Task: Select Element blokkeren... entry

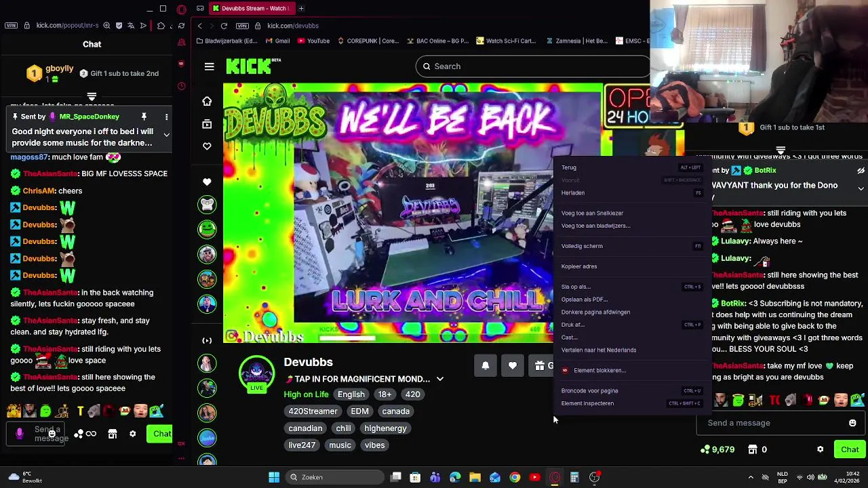Action: pos(631,370)
